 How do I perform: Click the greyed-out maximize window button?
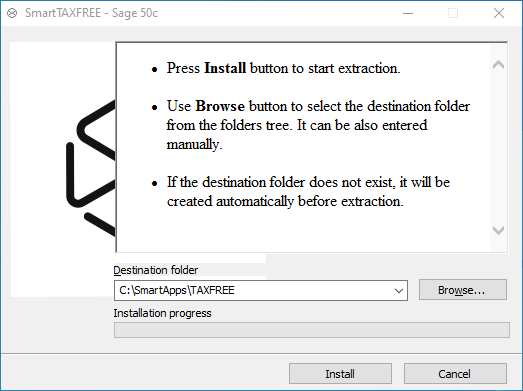[453, 13]
